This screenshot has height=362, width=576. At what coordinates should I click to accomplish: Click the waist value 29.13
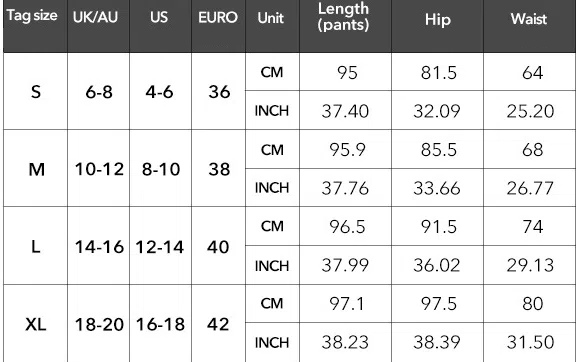530,265
